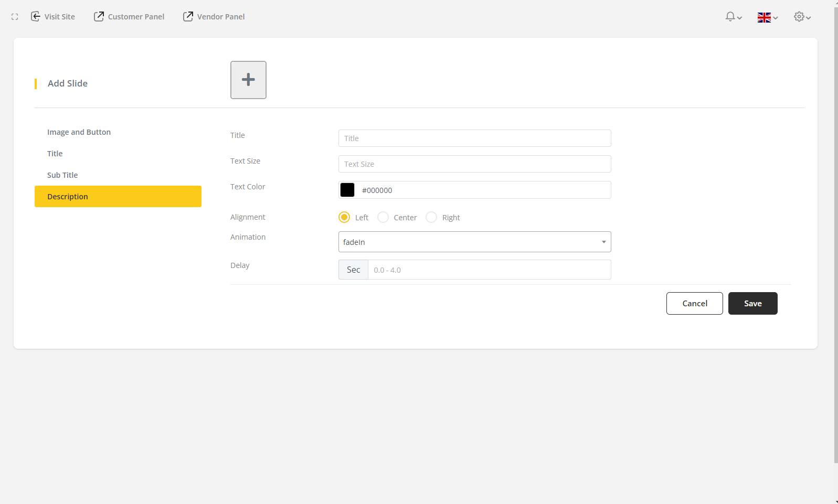Open the Vendor Panel external link icon
The image size is (838, 504).
pyautogui.click(x=188, y=17)
